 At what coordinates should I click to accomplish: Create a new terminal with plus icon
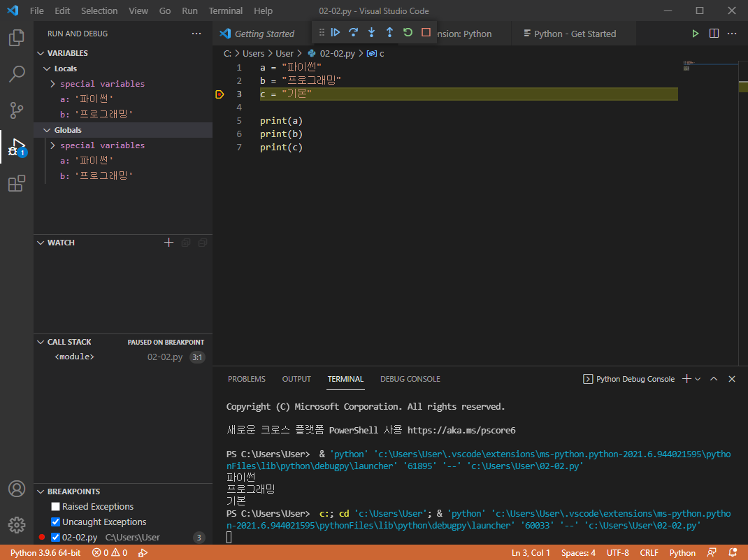pyautogui.click(x=686, y=379)
